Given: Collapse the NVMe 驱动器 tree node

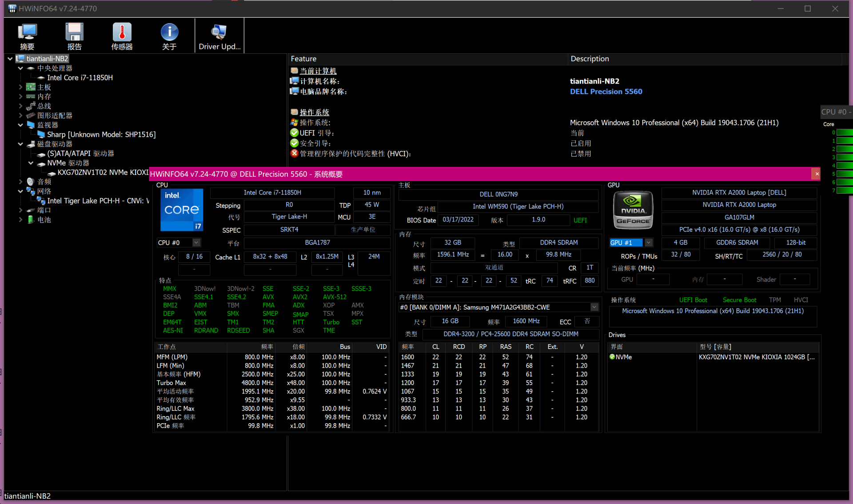Looking at the screenshot, I should pos(31,163).
